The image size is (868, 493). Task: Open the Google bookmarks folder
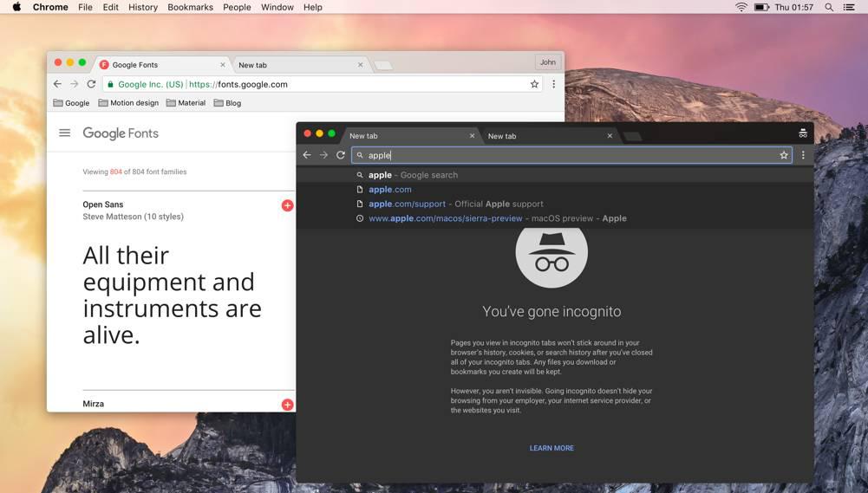tap(71, 103)
